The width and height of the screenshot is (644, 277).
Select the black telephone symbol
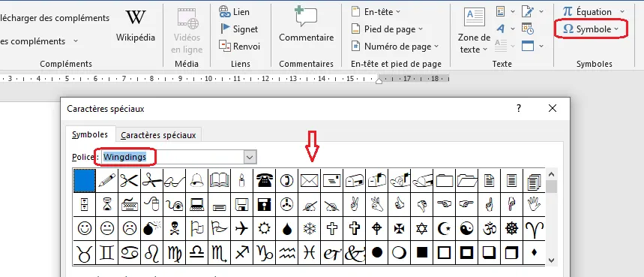[x=264, y=180]
